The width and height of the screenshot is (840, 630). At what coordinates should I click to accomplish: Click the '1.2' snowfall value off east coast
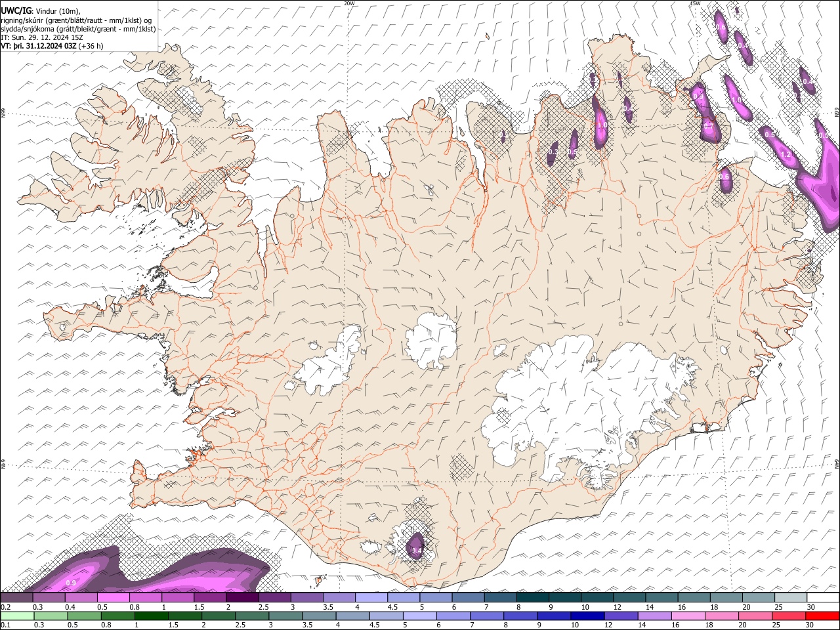[786, 155]
